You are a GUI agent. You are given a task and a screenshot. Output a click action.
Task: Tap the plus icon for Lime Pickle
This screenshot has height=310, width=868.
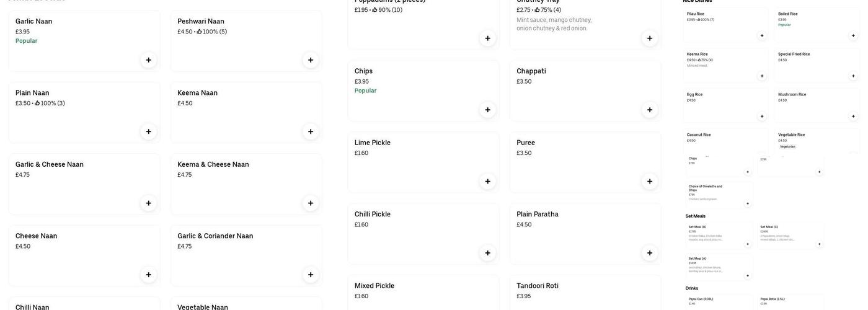(x=487, y=182)
